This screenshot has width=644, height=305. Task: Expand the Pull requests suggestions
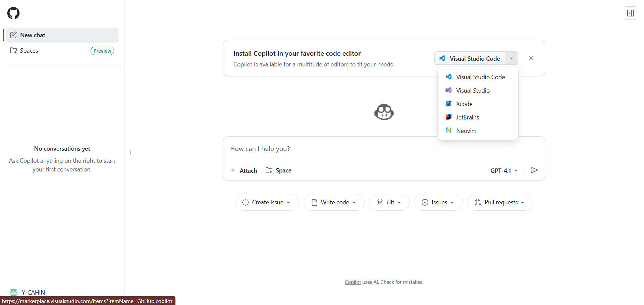500,202
